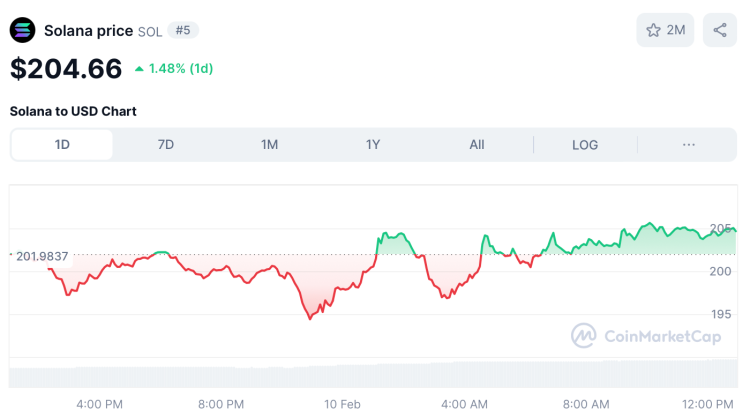Select the 1D chart range
The image size is (750, 410).
tap(62, 145)
